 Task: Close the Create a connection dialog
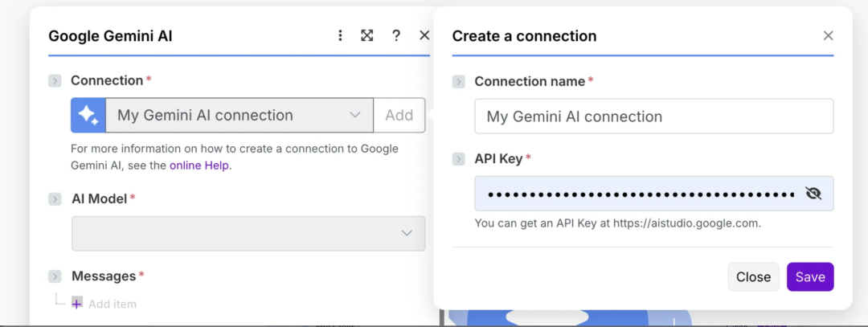pyautogui.click(x=828, y=35)
